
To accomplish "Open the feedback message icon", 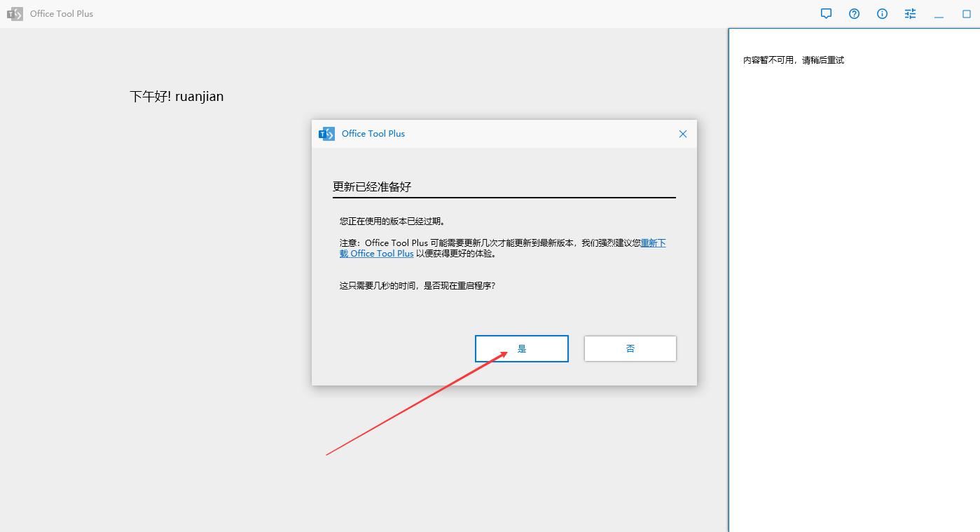I will (x=826, y=13).
